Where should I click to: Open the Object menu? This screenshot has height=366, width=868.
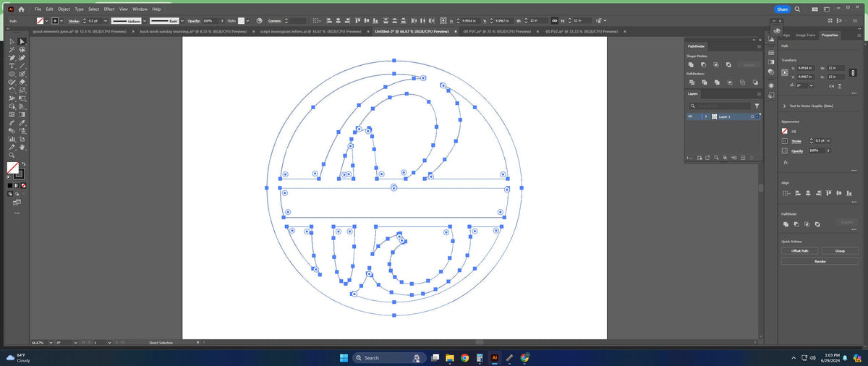point(63,9)
